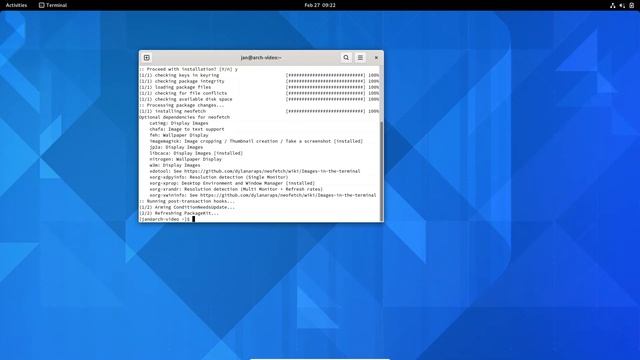This screenshot has width=640, height=360.
Task: Open the Terminal app menu in top bar
Action: click(53, 5)
